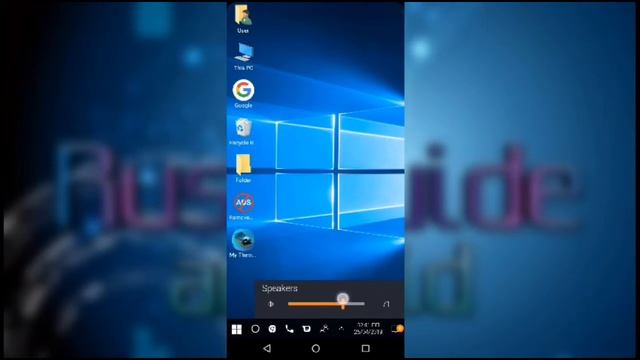Open This PC desktop icon
Screen dimensions: 640x360
pos(243,57)
